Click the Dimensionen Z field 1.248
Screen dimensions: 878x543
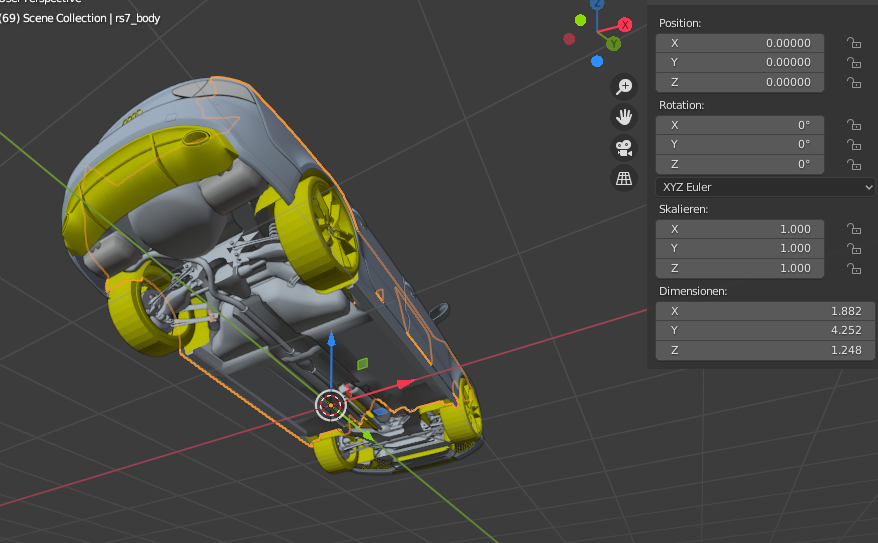click(765, 350)
